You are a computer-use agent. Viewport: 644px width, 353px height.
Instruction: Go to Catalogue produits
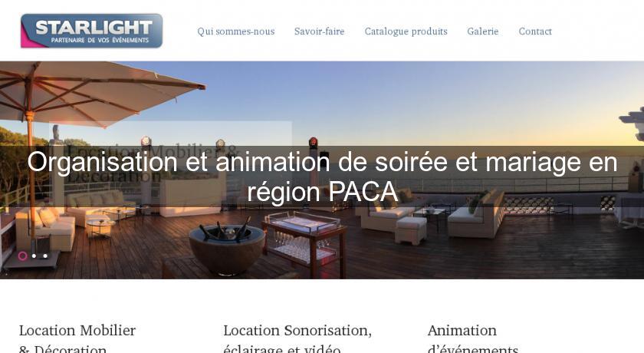coord(406,31)
